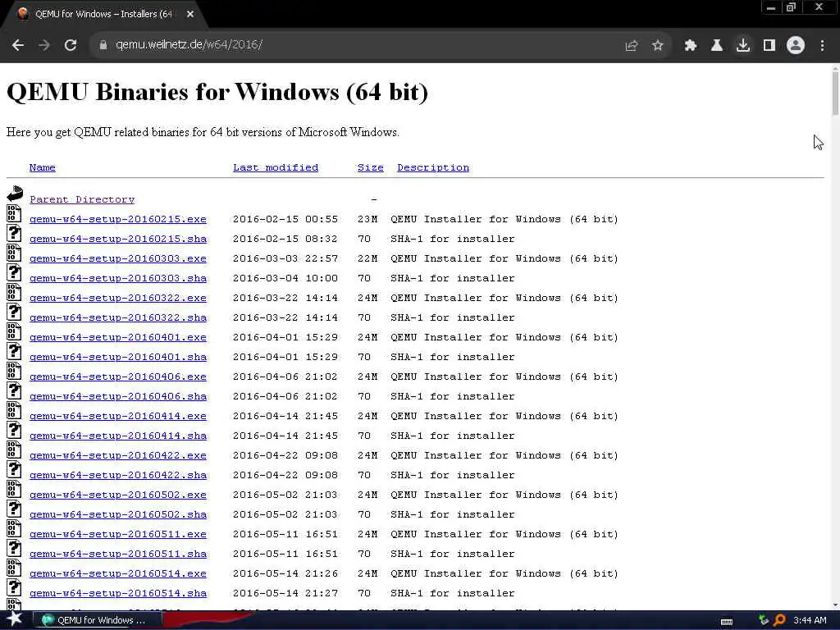Open qemu-w64-setup-20160502.sha link

pyautogui.click(x=118, y=515)
